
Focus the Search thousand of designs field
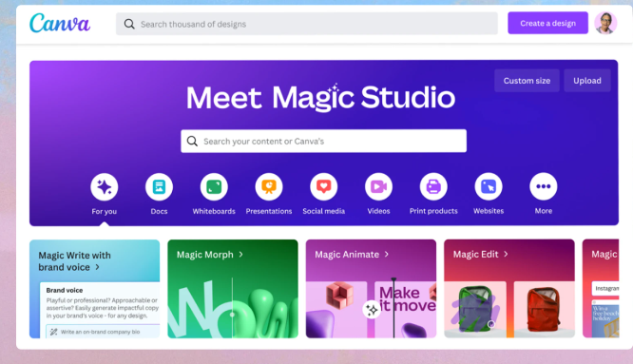[307, 24]
